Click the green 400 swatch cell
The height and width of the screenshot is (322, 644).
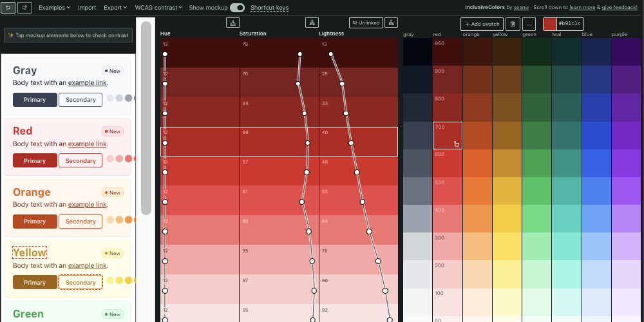pyautogui.click(x=537, y=219)
